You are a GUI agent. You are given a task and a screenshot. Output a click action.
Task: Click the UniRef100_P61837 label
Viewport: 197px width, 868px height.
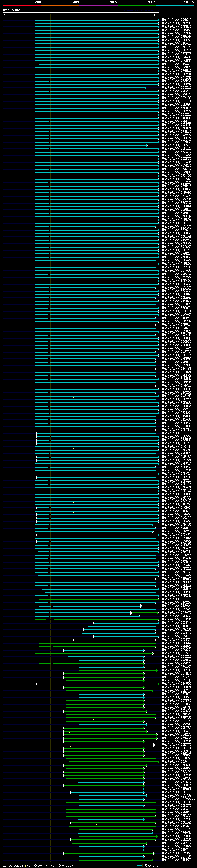(x=177, y=426)
